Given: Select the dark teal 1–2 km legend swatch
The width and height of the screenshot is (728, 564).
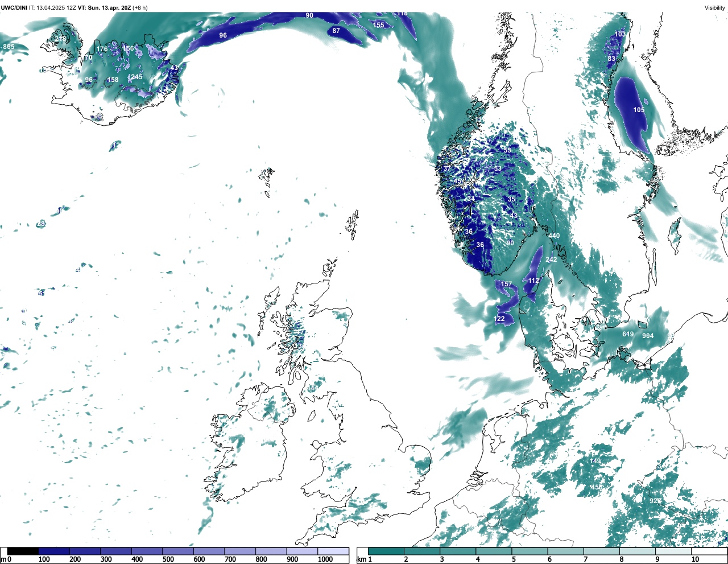Looking at the screenshot, I should pos(386,551).
